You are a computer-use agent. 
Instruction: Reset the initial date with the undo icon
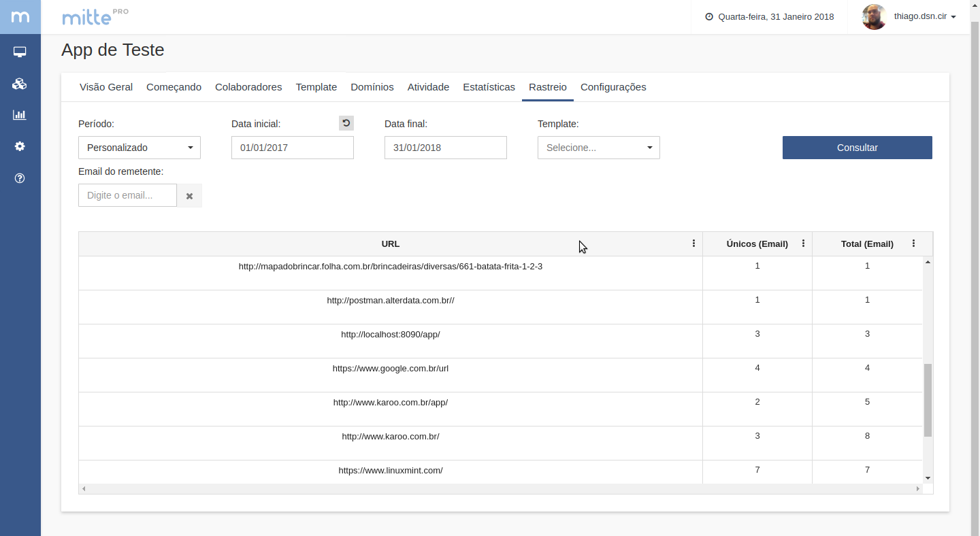point(346,123)
